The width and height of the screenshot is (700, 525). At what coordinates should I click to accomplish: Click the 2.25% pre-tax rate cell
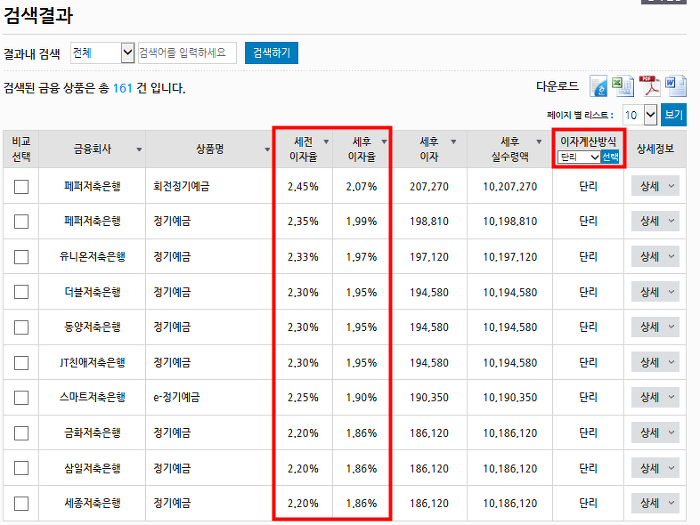coord(303,398)
